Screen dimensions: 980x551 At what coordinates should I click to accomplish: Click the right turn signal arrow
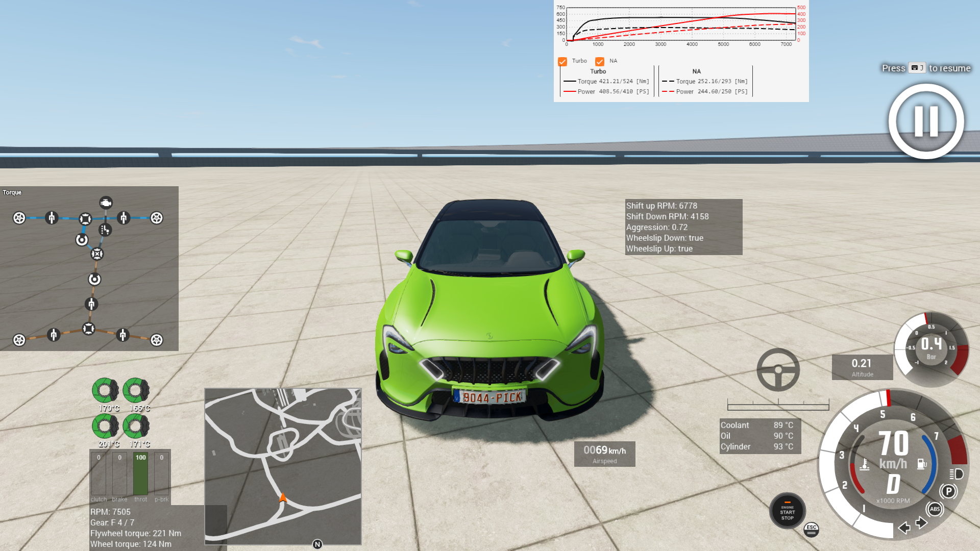pos(921,523)
